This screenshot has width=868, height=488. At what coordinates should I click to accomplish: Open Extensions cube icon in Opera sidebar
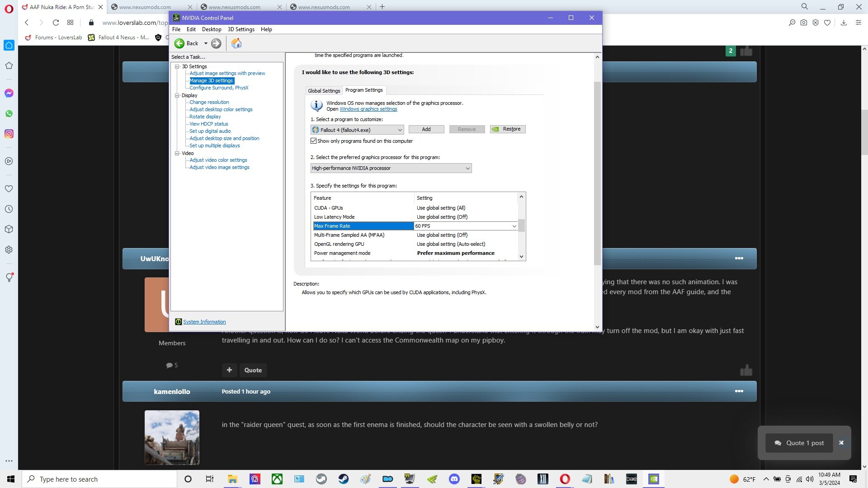click(9, 229)
